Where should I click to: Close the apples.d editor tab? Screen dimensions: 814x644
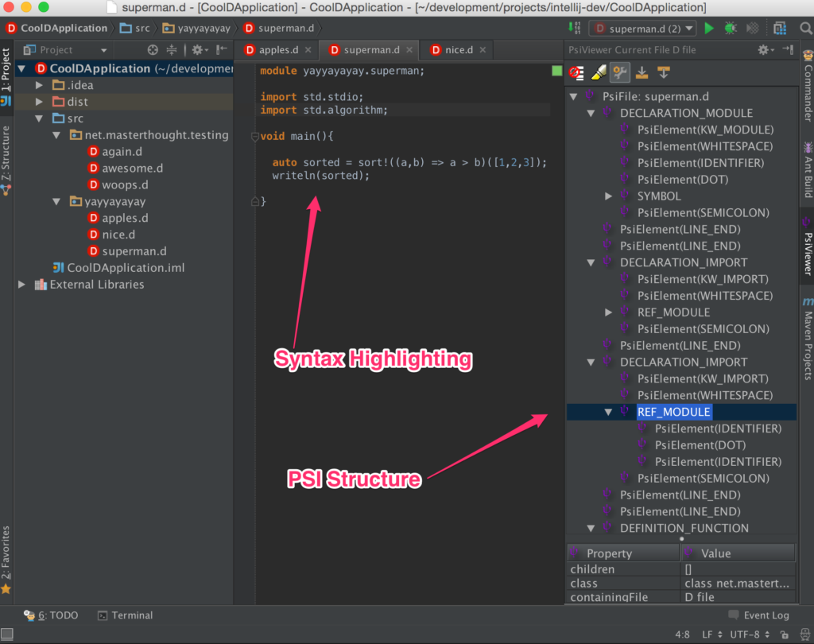[x=308, y=50]
